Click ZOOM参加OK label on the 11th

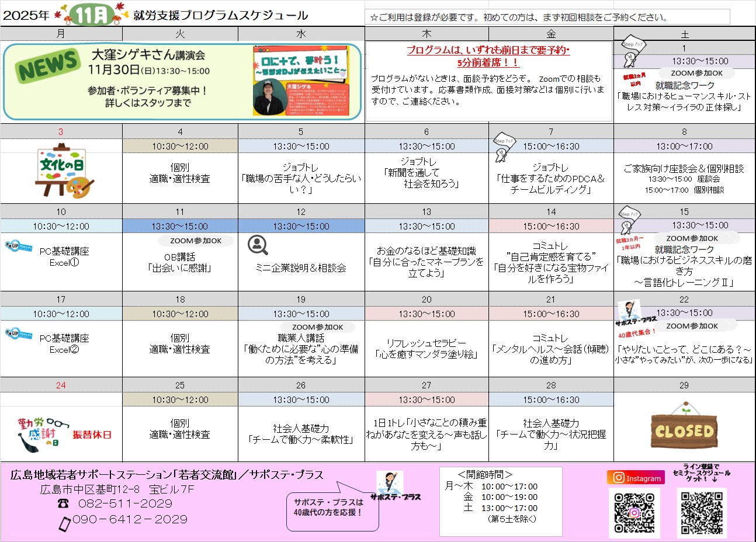tap(196, 241)
